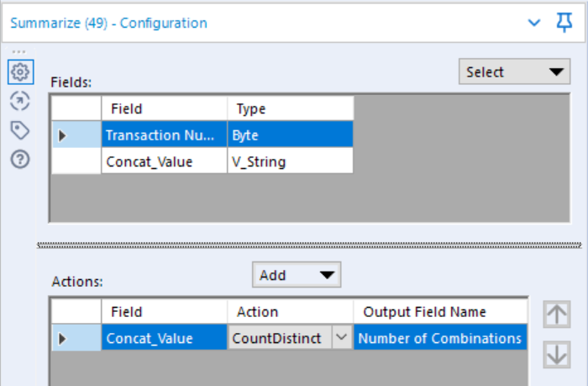This screenshot has height=386, width=588.
Task: Click the panel grip dots above gear
Action: [x=18, y=52]
